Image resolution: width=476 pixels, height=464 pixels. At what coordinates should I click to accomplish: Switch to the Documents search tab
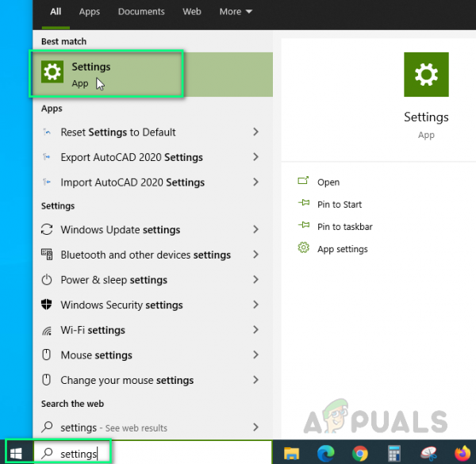141,12
